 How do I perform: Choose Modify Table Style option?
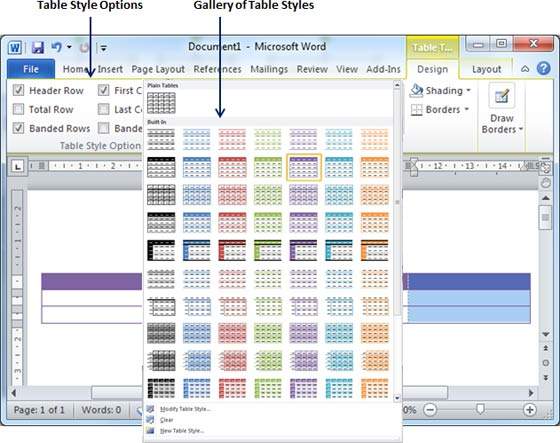(x=185, y=409)
